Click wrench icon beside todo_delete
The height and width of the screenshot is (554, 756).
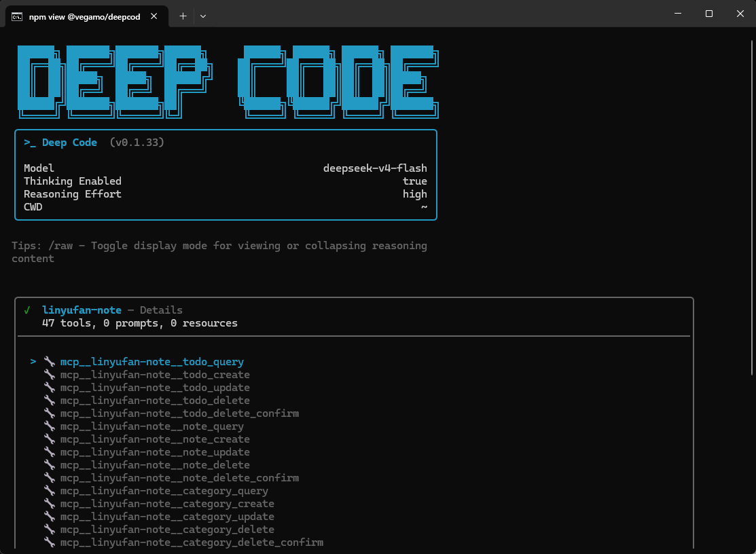(49, 401)
